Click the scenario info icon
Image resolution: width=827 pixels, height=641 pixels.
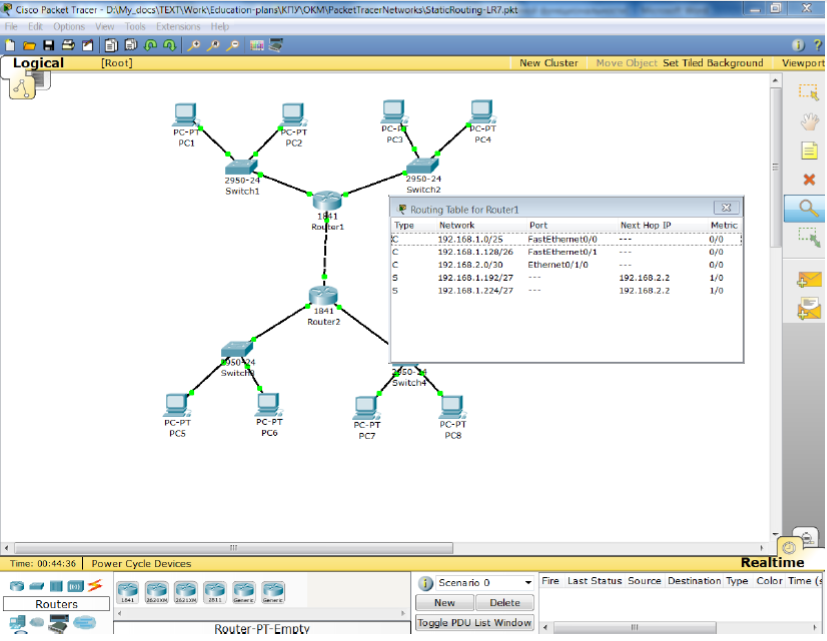click(425, 583)
